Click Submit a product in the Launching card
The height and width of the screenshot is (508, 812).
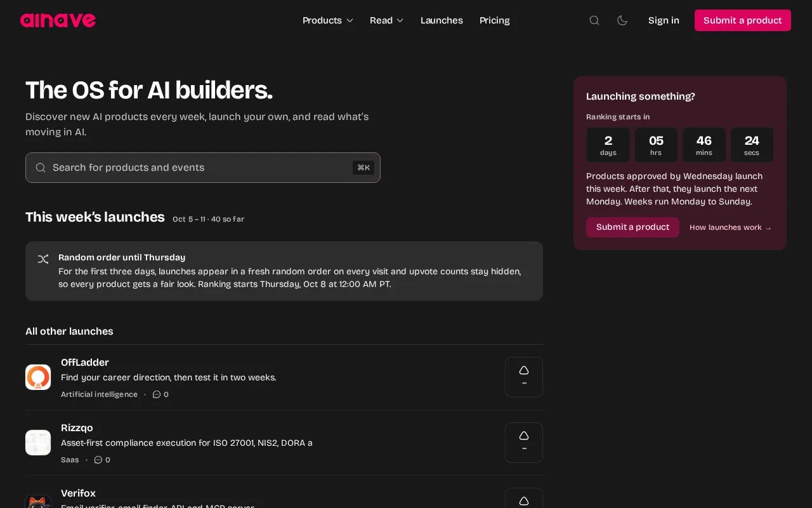632,227
